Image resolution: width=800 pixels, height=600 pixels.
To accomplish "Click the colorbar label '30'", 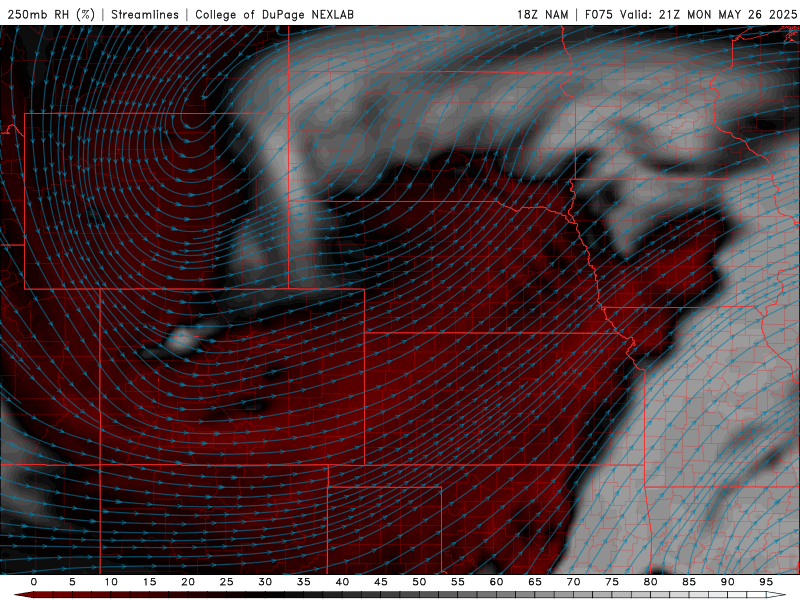I will (265, 582).
